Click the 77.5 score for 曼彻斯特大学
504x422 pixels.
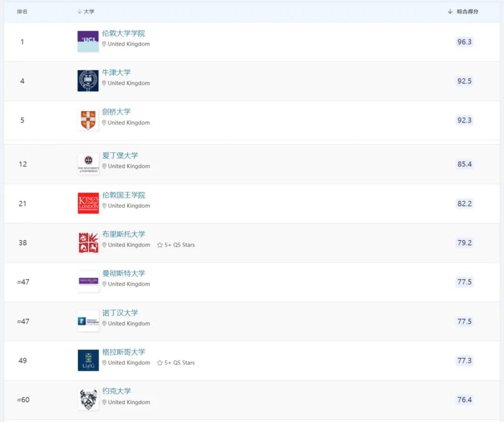click(464, 282)
